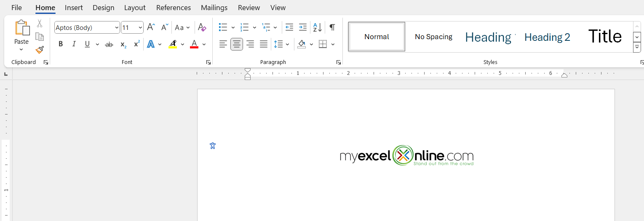Click the right indent marker on ruler
644x221 pixels.
pos(564,75)
